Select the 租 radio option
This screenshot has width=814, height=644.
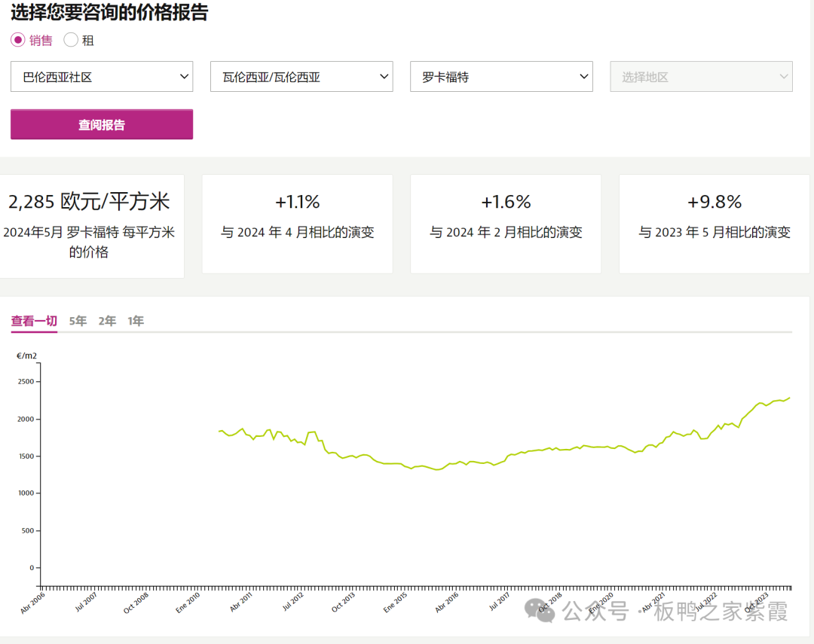(71, 40)
